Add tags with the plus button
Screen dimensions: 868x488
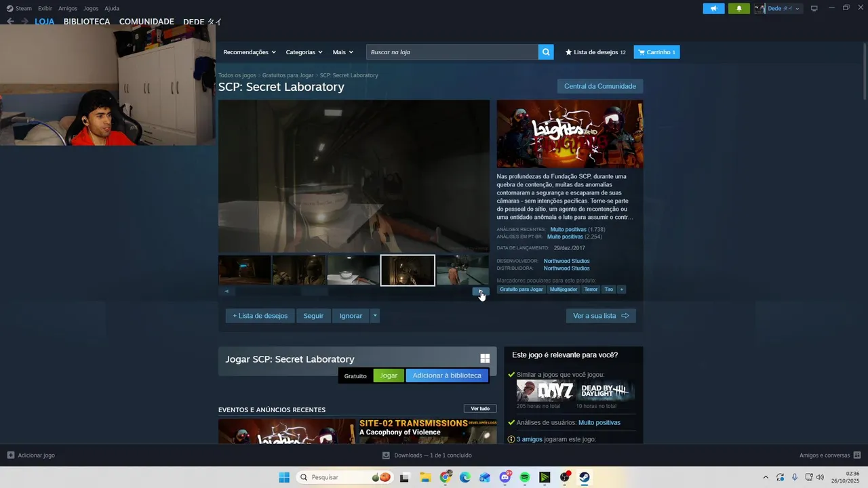[x=621, y=289]
